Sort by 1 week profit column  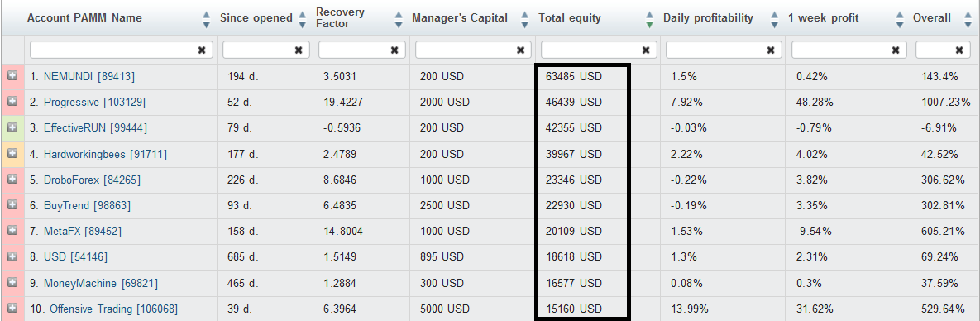click(900, 19)
